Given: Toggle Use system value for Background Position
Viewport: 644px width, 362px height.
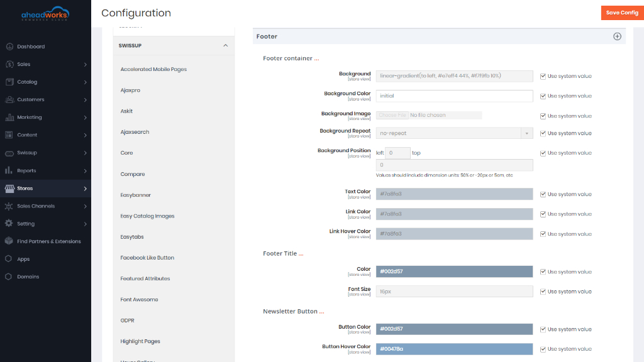Looking at the screenshot, I should [x=543, y=153].
